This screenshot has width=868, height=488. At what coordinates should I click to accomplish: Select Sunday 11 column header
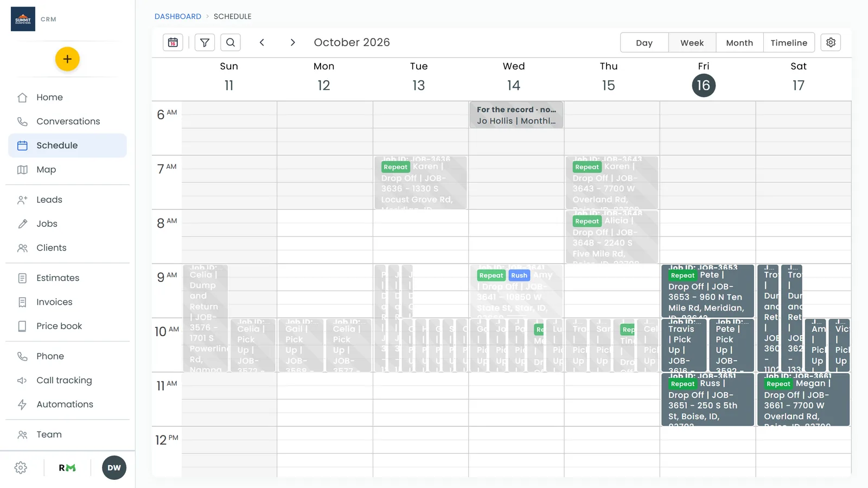tap(229, 77)
